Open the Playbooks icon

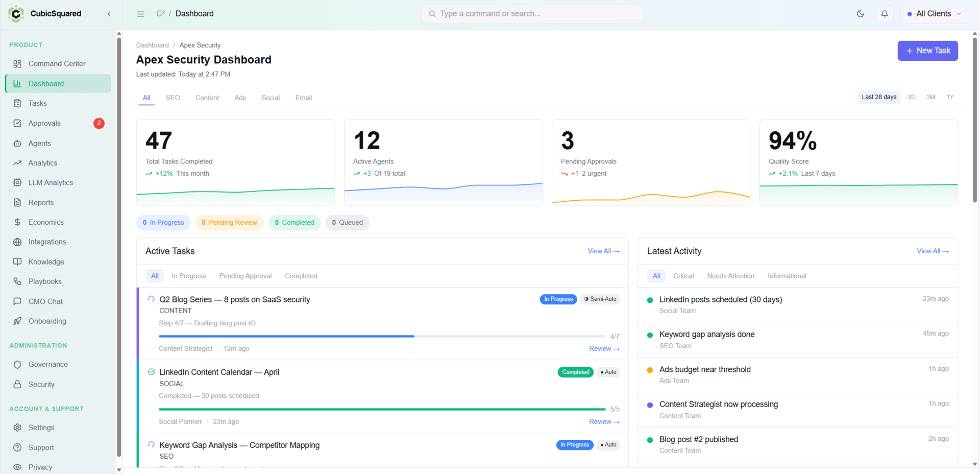pyautogui.click(x=17, y=281)
